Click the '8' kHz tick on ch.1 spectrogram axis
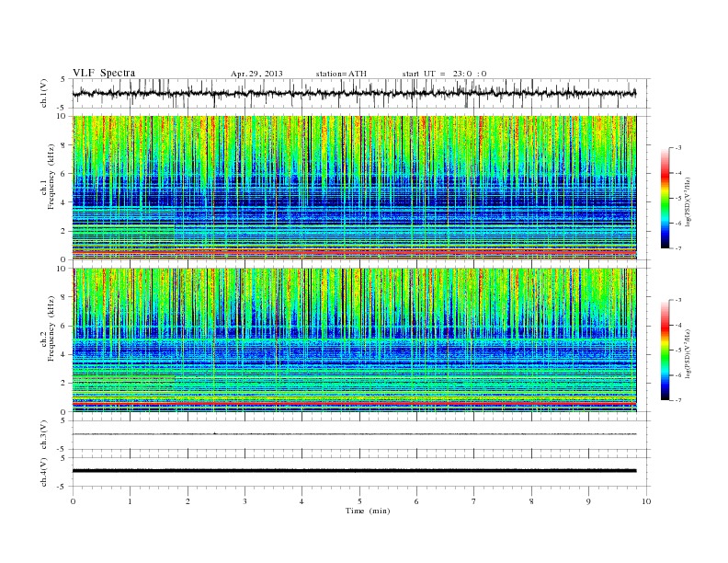Viewport: 728px width, 563px height. [63, 145]
